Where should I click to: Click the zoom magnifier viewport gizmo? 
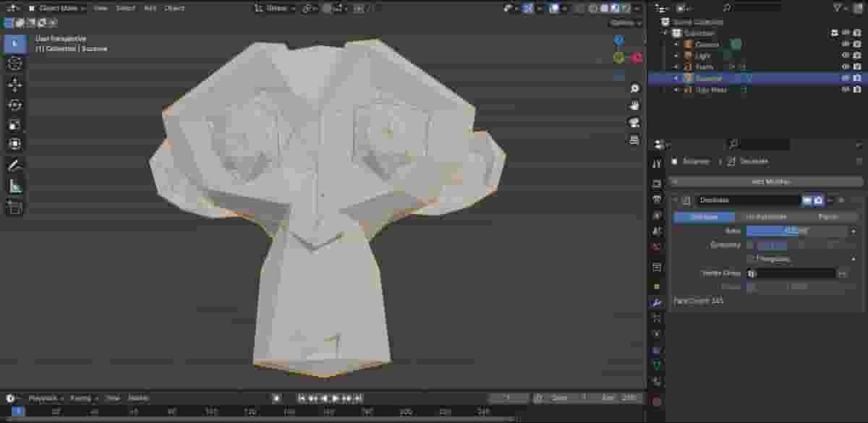point(634,88)
